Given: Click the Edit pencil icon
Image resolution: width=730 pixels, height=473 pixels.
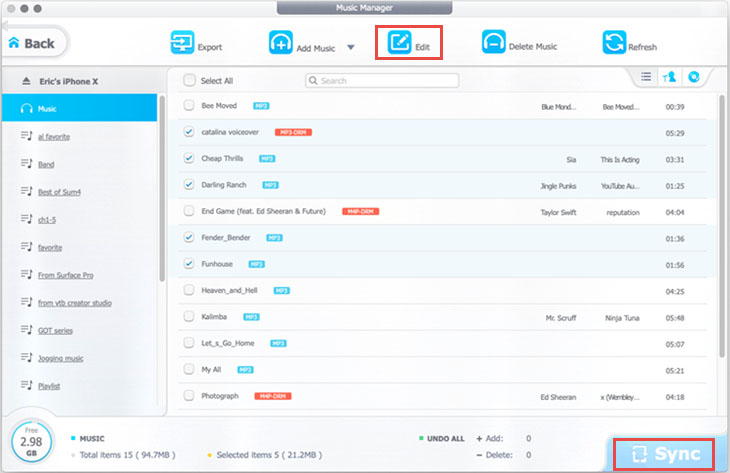Looking at the screenshot, I should 399,42.
